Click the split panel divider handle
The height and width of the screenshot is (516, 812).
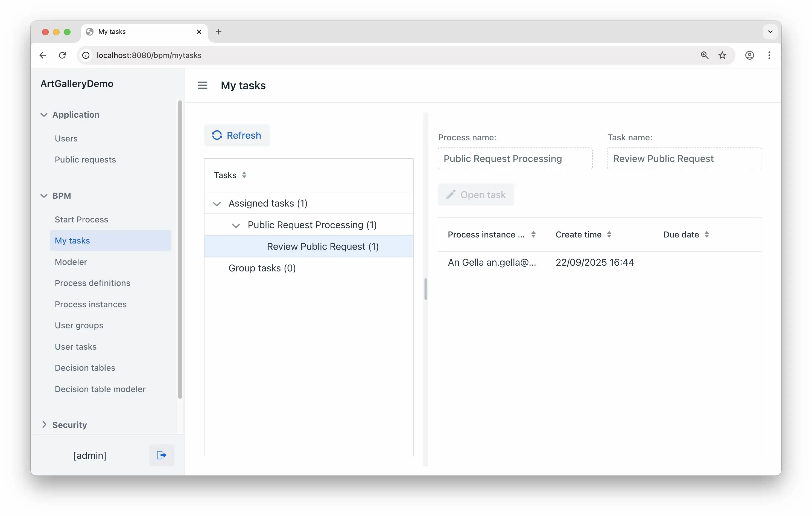coord(426,289)
